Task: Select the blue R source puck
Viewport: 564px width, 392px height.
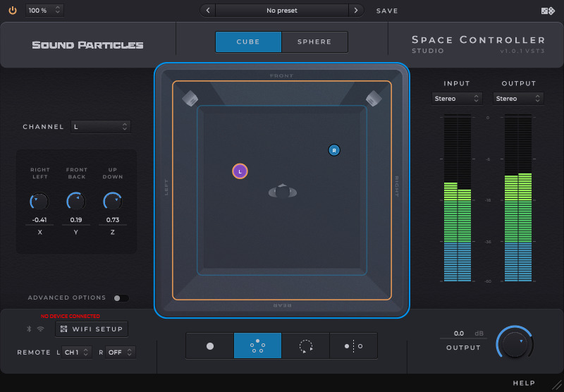Action: (334, 150)
